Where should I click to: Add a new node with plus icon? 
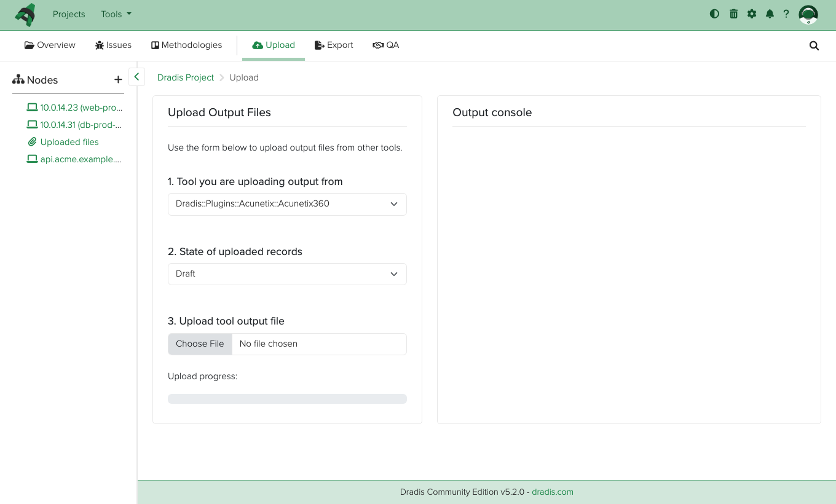point(118,80)
